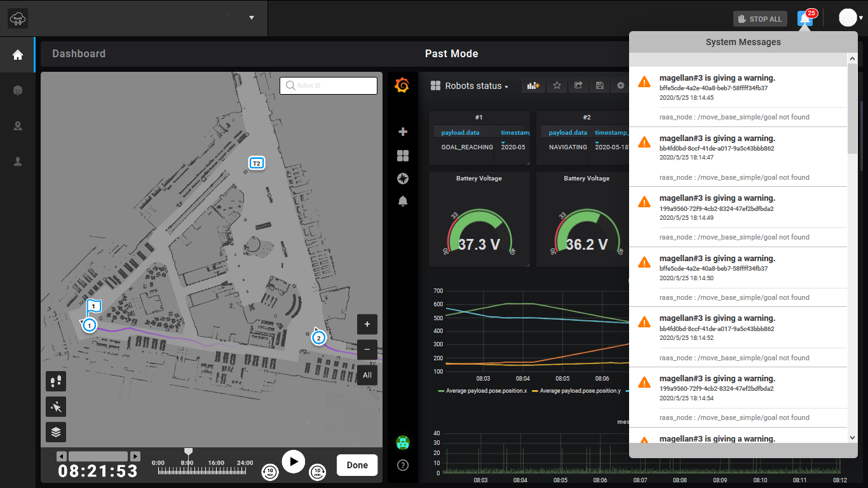This screenshot has height=488, width=868.
Task: Show all robots with the All button
Action: click(x=367, y=375)
